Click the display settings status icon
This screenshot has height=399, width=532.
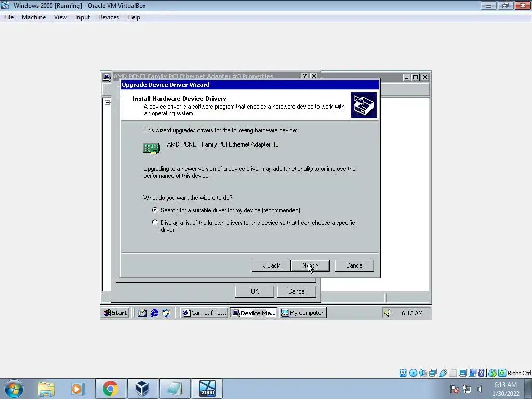[462, 373]
